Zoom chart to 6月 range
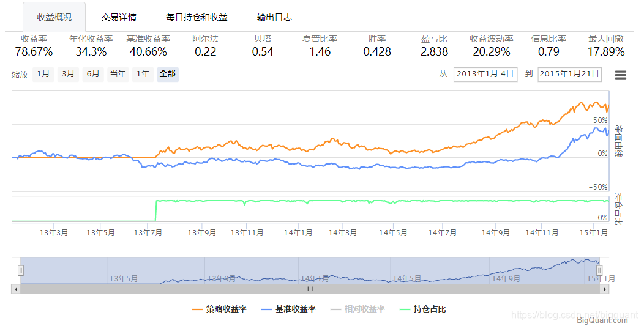 [x=93, y=74]
